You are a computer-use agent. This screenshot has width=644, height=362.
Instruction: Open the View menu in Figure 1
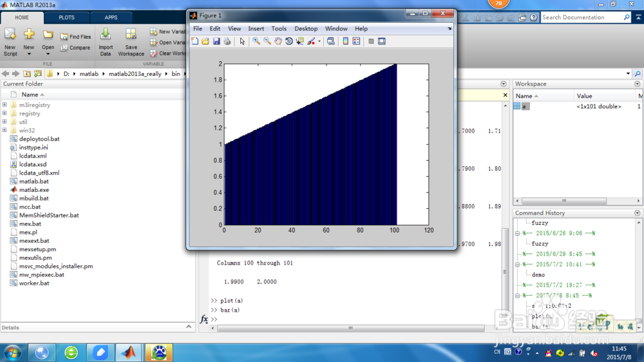pos(234,29)
